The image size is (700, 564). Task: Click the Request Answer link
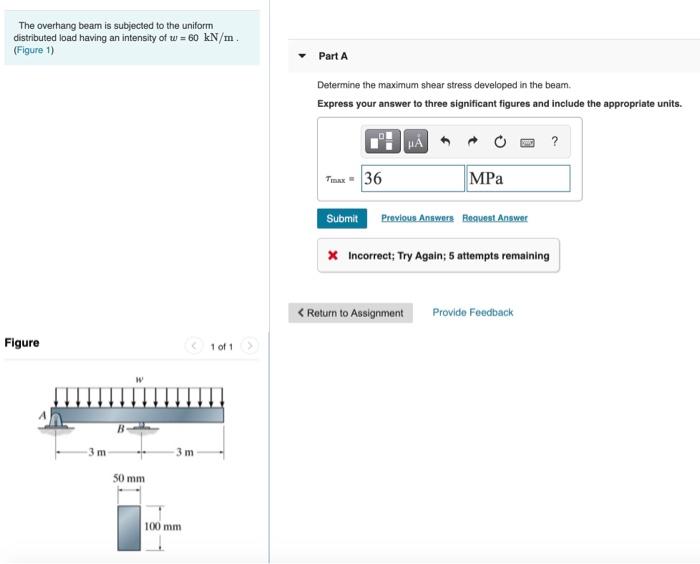[x=495, y=218]
